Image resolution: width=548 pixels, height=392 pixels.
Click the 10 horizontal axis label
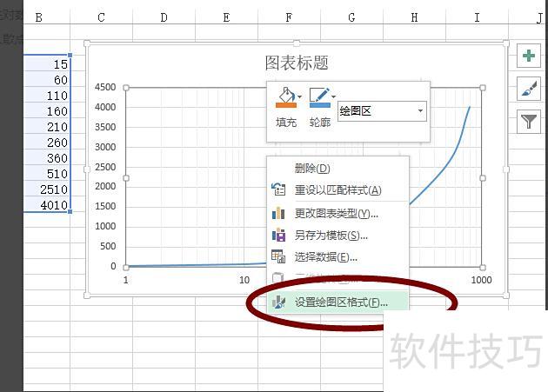point(244,280)
